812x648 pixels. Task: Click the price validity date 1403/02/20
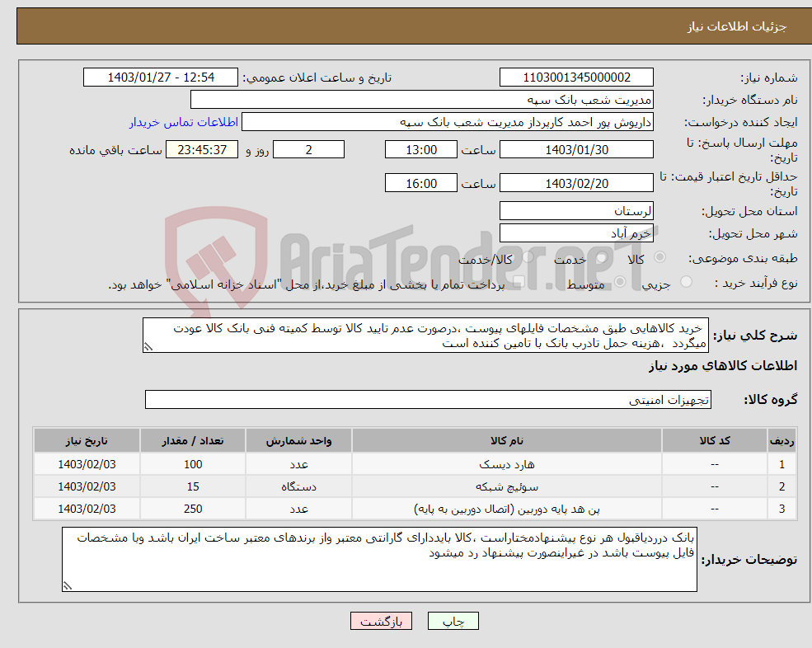click(576, 183)
